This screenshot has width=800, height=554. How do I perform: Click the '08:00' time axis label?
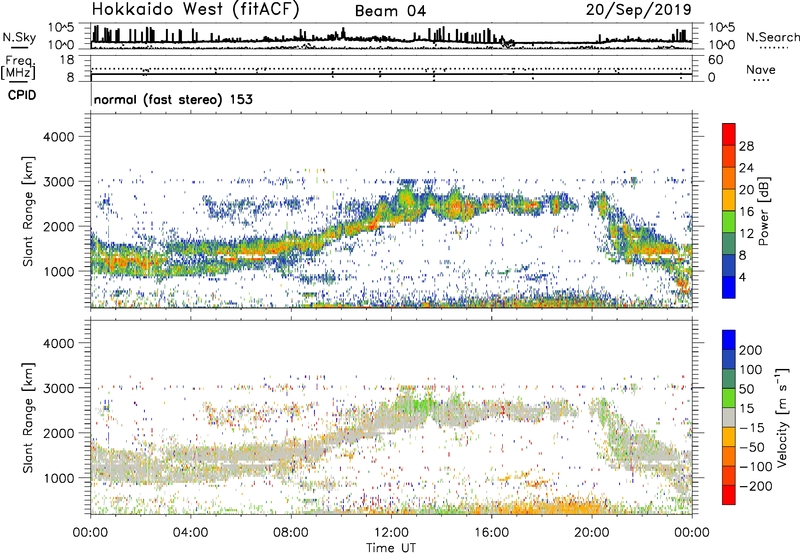pos(291,533)
